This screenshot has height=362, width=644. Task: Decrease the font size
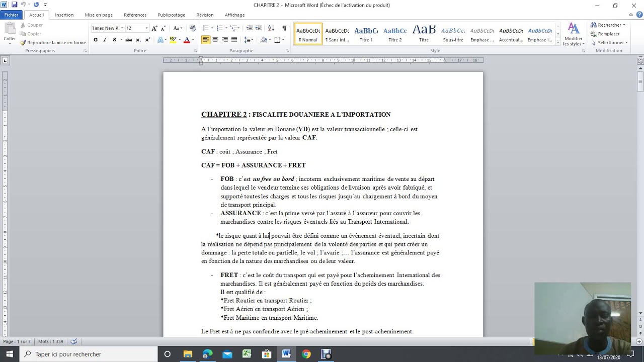pos(163,28)
